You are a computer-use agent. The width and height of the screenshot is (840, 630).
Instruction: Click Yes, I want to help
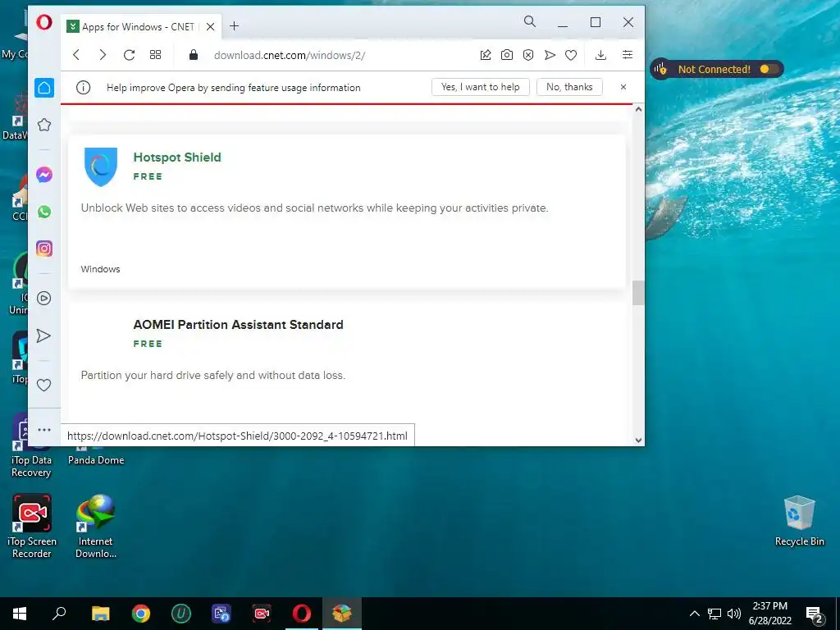[481, 87]
